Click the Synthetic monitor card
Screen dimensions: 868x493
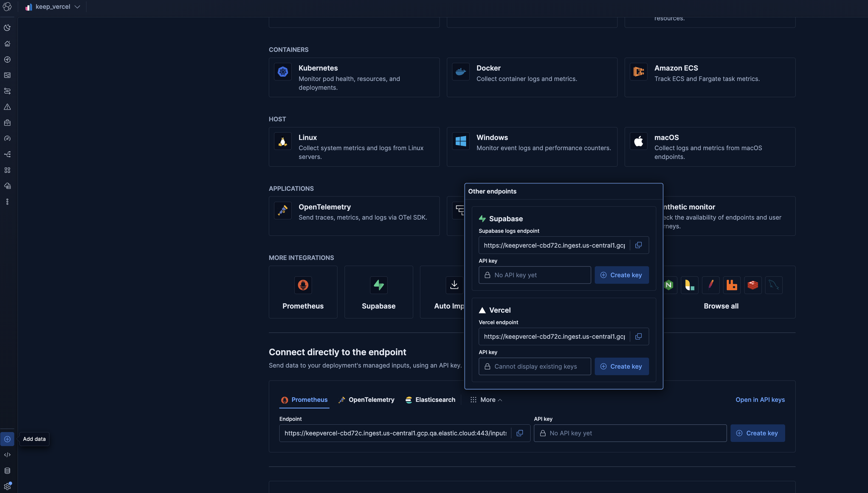click(x=729, y=216)
